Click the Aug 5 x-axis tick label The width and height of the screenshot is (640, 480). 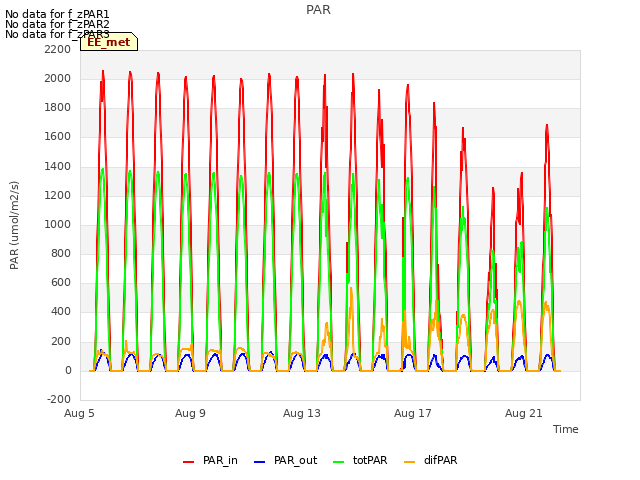(79, 413)
